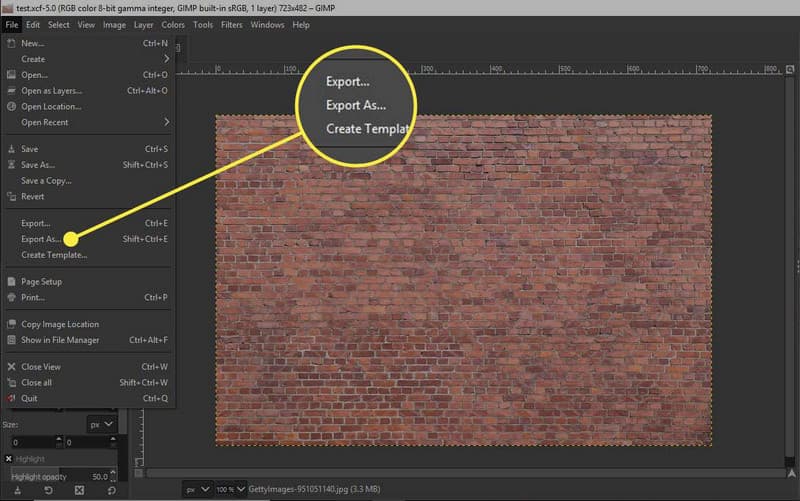
Task: Select Copy Image Location entry
Action: [x=88, y=324]
